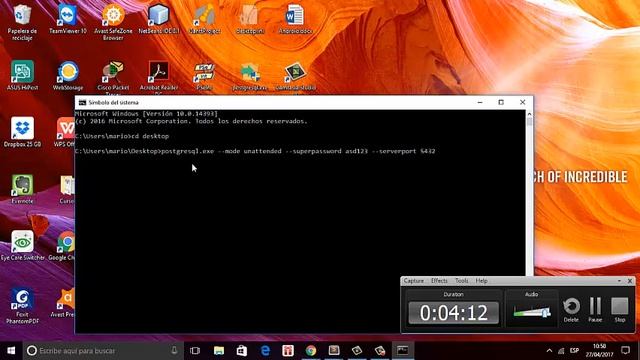The width and height of the screenshot is (640, 360).
Task: Minimize the Símbolo del sistema window
Action: [x=480, y=102]
